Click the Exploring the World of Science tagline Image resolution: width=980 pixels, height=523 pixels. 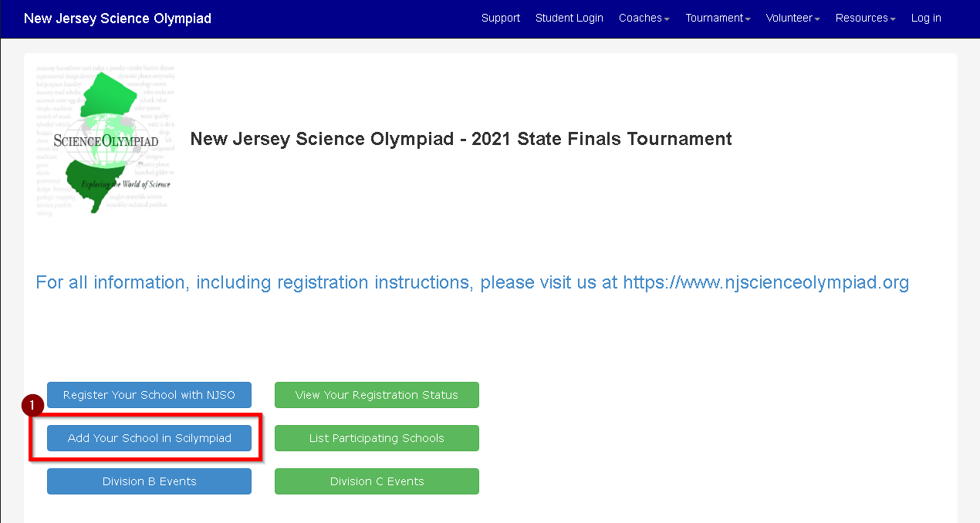126,184
